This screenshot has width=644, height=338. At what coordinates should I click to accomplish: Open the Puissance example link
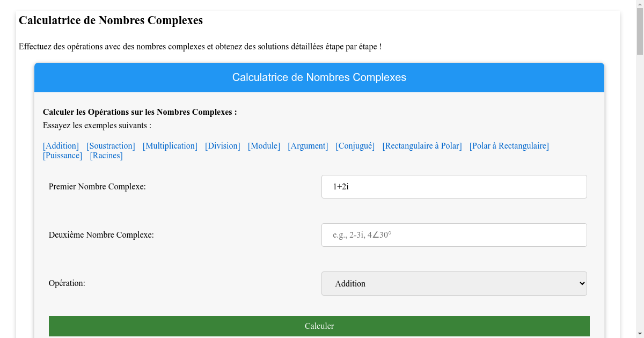pos(62,155)
